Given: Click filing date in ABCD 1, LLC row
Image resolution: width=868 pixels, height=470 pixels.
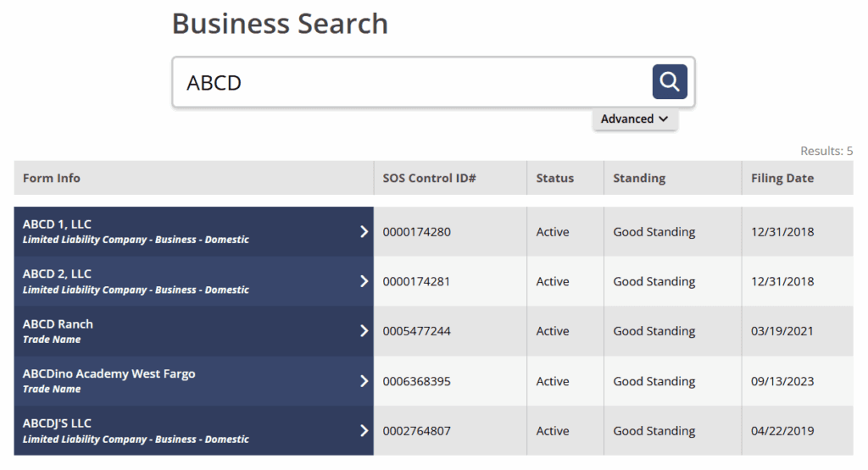Looking at the screenshot, I should pyautogui.click(x=782, y=232).
